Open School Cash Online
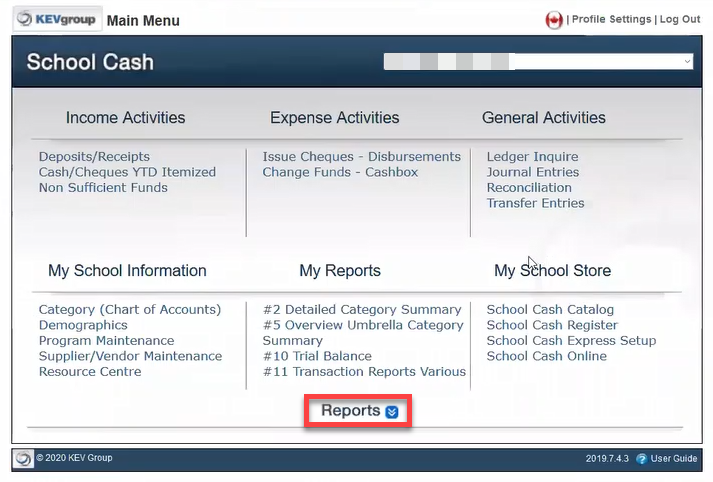 pos(547,356)
